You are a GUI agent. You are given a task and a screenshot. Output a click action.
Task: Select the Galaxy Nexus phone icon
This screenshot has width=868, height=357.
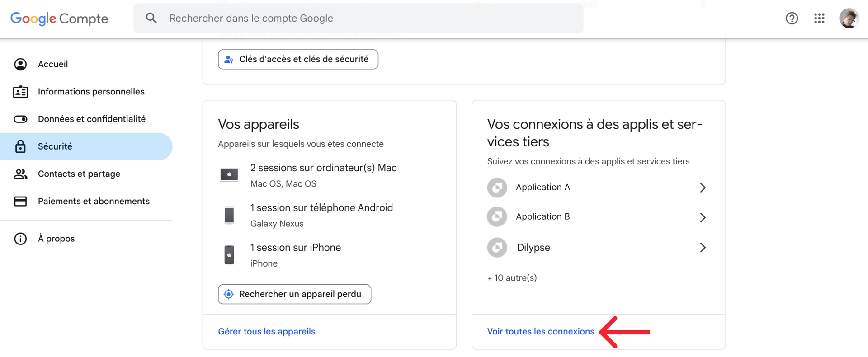point(229,215)
